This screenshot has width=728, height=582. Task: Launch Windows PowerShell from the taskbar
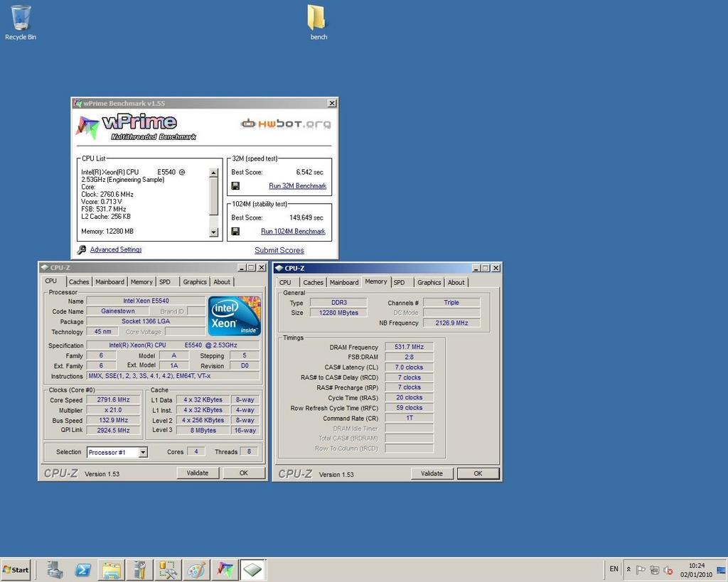pyautogui.click(x=83, y=569)
